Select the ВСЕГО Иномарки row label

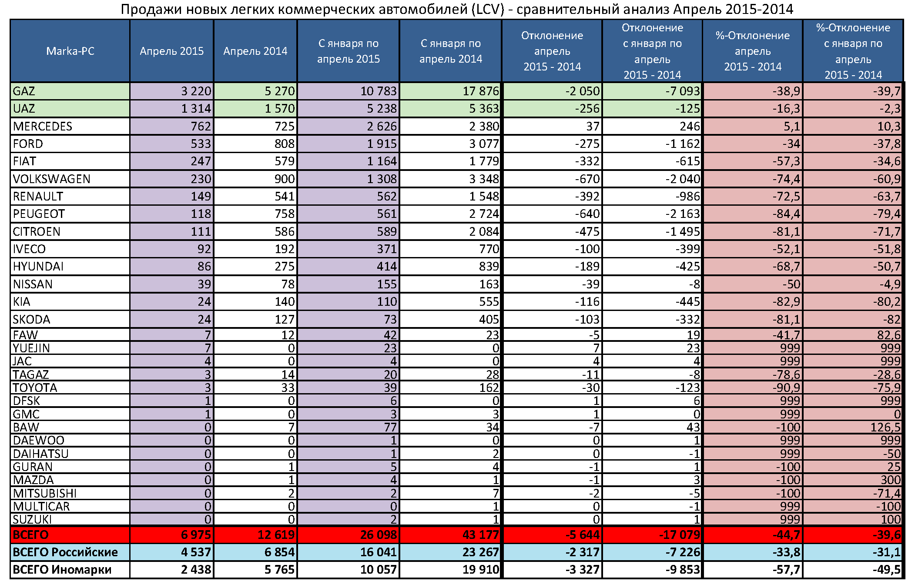[62, 569]
